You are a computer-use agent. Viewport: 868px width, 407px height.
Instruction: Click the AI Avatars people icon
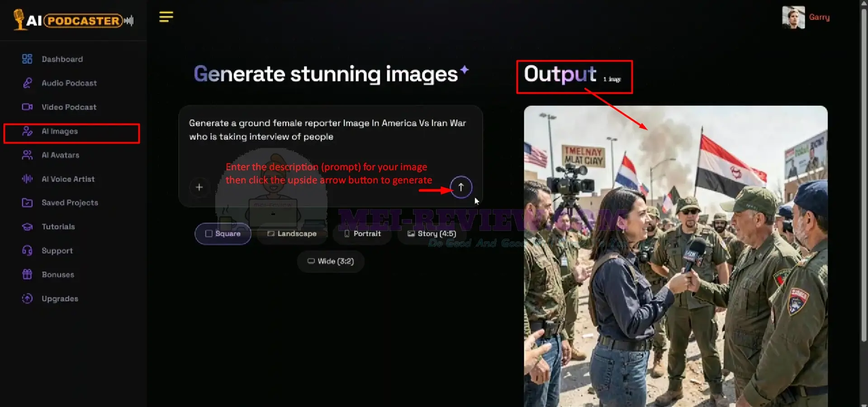(27, 155)
